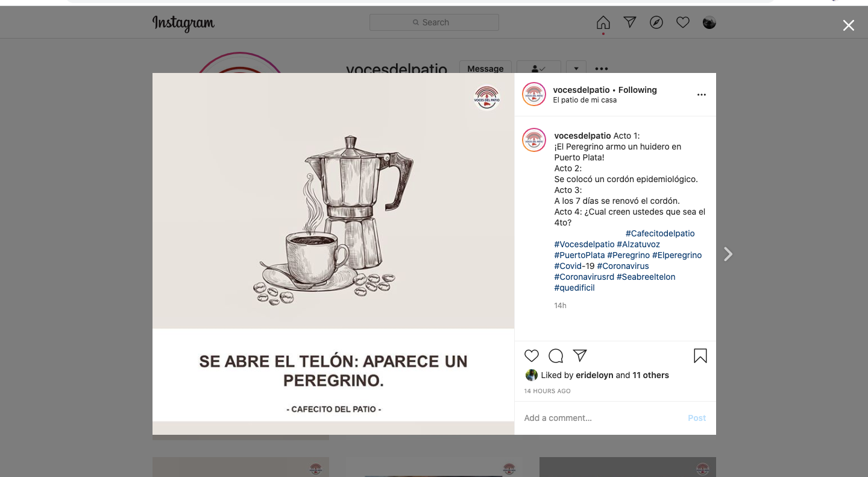Close the post dialog
The image size is (868, 477).
point(848,25)
